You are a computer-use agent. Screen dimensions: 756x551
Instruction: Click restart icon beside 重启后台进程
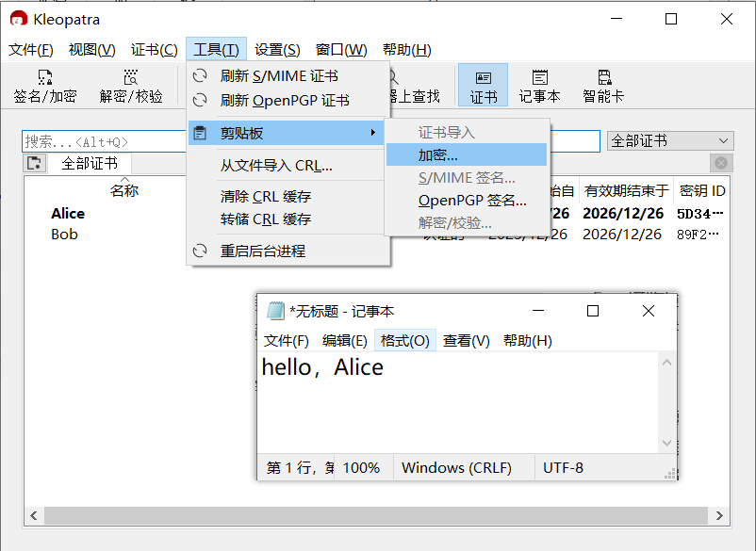click(200, 251)
